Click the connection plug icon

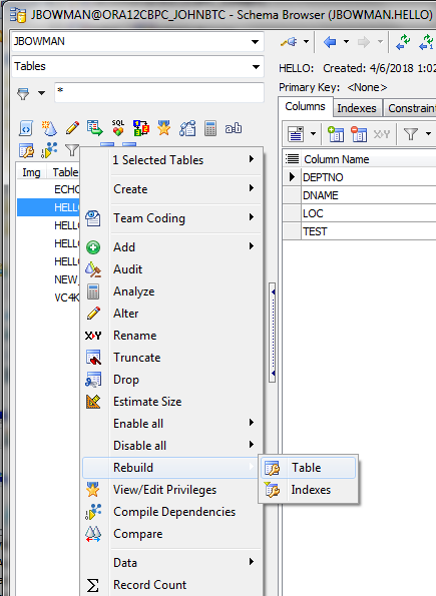tap(289, 41)
